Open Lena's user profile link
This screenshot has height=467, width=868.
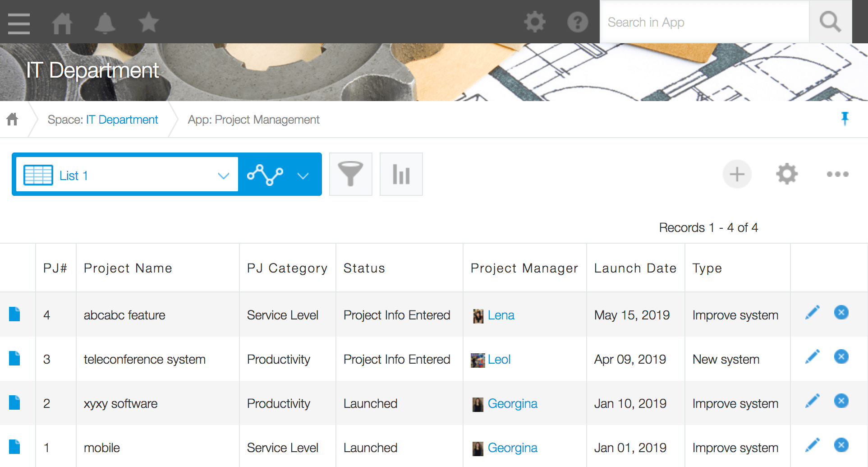click(501, 315)
